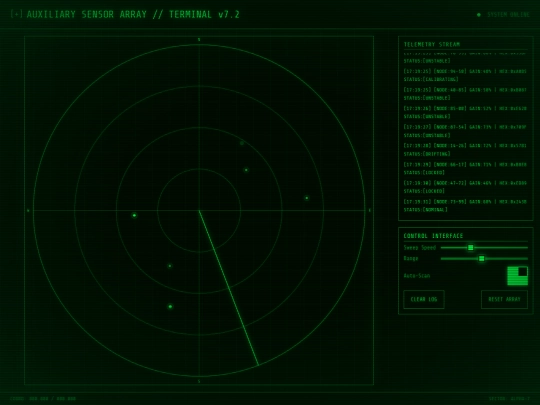The width and height of the screenshot is (540, 405).
Task: Click the SYSTEM ONLINE status dot
Action: pyautogui.click(x=479, y=14)
